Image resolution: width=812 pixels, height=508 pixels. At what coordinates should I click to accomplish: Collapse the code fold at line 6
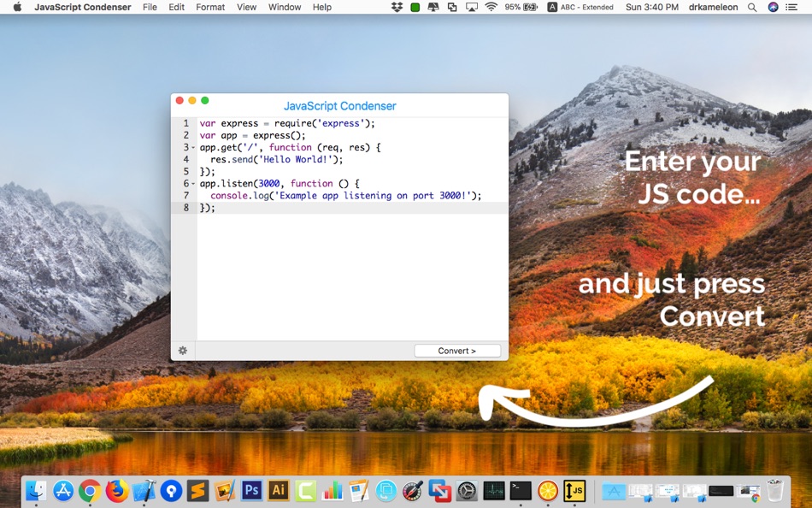pos(194,184)
